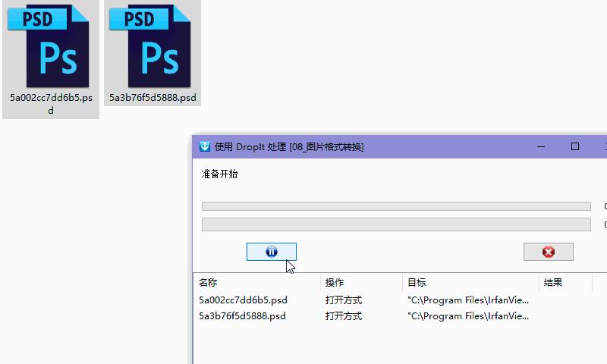Click the lower progress bar
This screenshot has height=364, width=607.
coord(396,224)
